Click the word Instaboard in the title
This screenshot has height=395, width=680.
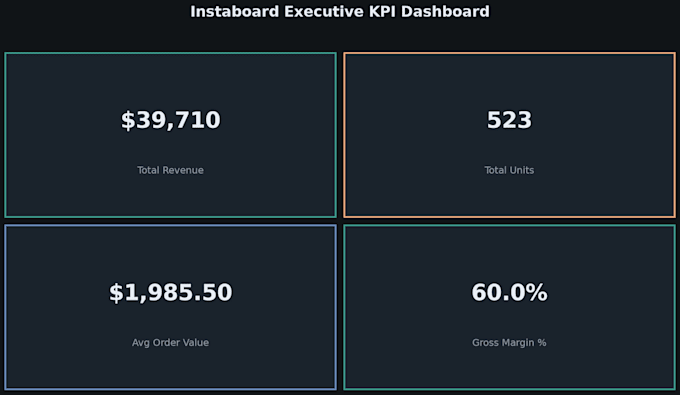pyautogui.click(x=235, y=12)
